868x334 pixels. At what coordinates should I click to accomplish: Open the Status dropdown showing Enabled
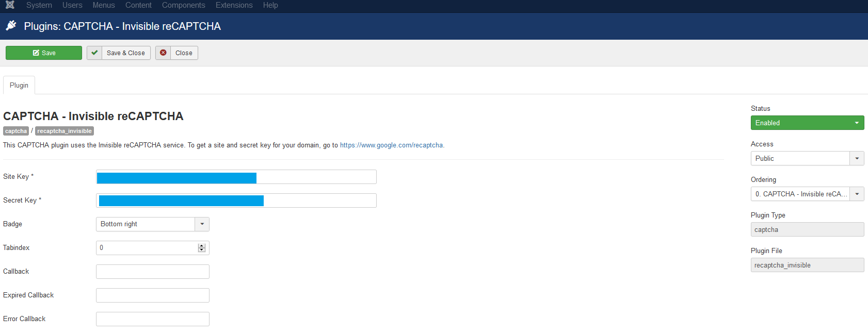pos(808,123)
